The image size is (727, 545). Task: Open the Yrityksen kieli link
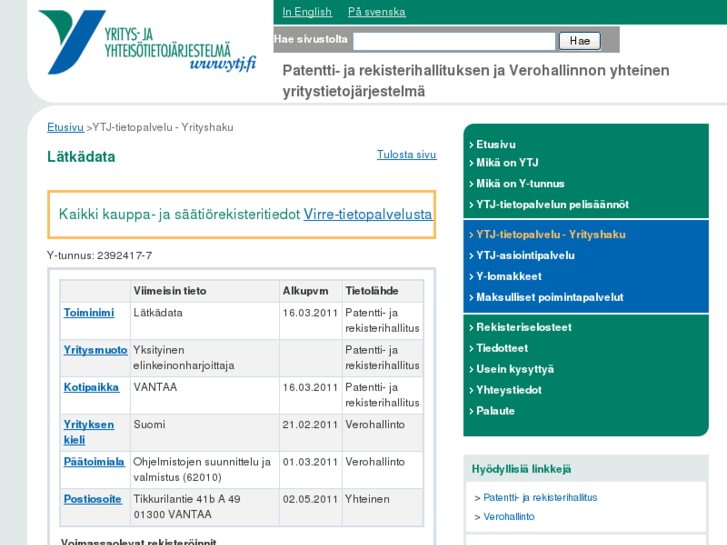(89, 432)
